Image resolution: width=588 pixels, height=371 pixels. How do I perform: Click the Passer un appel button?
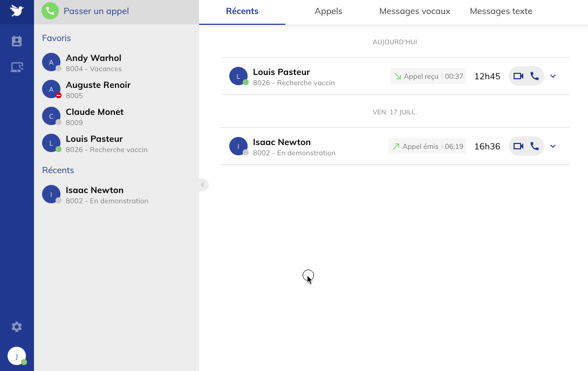(x=95, y=10)
